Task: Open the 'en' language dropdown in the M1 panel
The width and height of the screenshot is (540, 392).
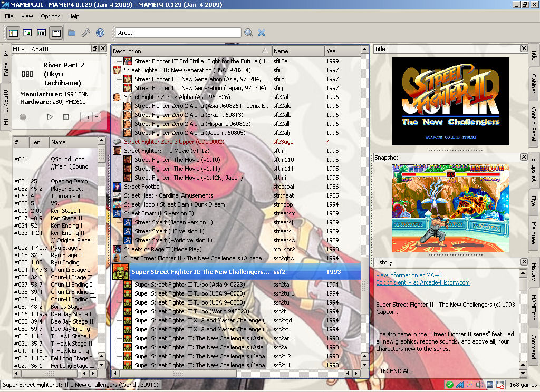Action: point(91,117)
